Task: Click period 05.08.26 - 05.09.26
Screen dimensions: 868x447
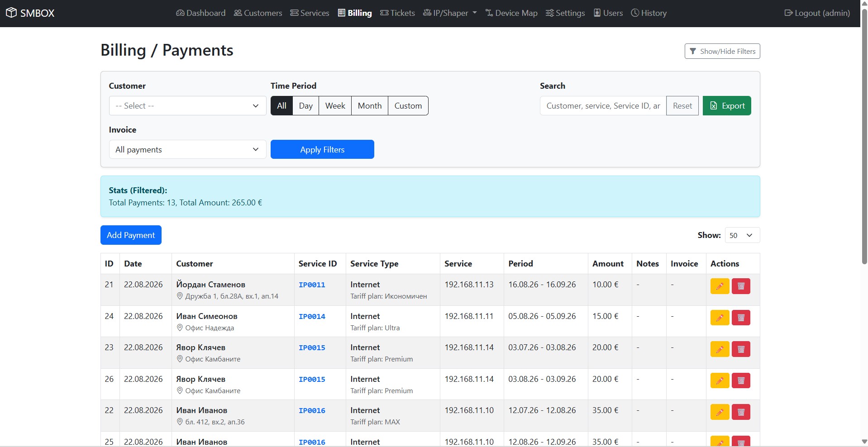Action: pos(542,316)
